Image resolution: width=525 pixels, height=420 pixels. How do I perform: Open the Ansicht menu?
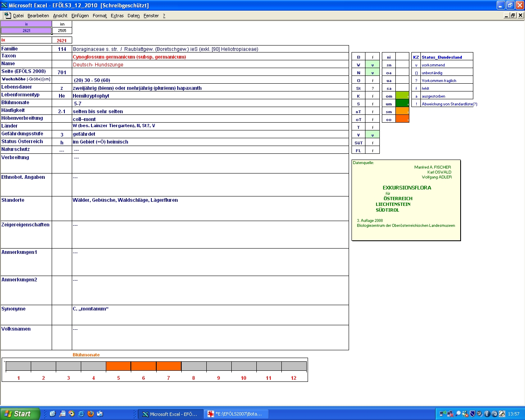(x=60, y=16)
